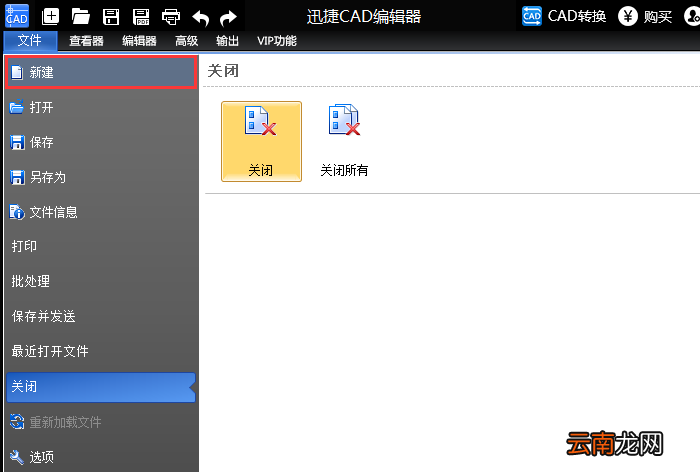The height and width of the screenshot is (472, 700).
Task: Click the print toolbar icon
Action: [x=171, y=17]
